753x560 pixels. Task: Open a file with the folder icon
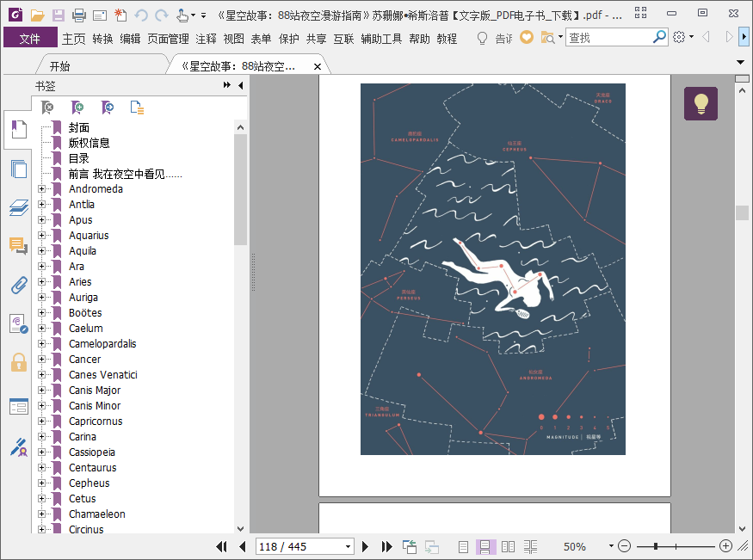click(x=38, y=15)
